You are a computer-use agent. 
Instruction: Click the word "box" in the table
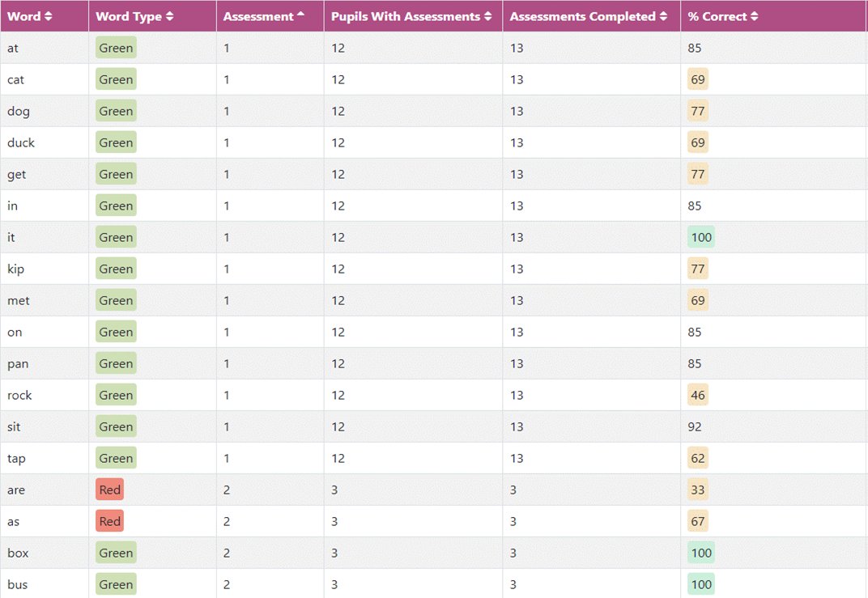pyautogui.click(x=18, y=553)
